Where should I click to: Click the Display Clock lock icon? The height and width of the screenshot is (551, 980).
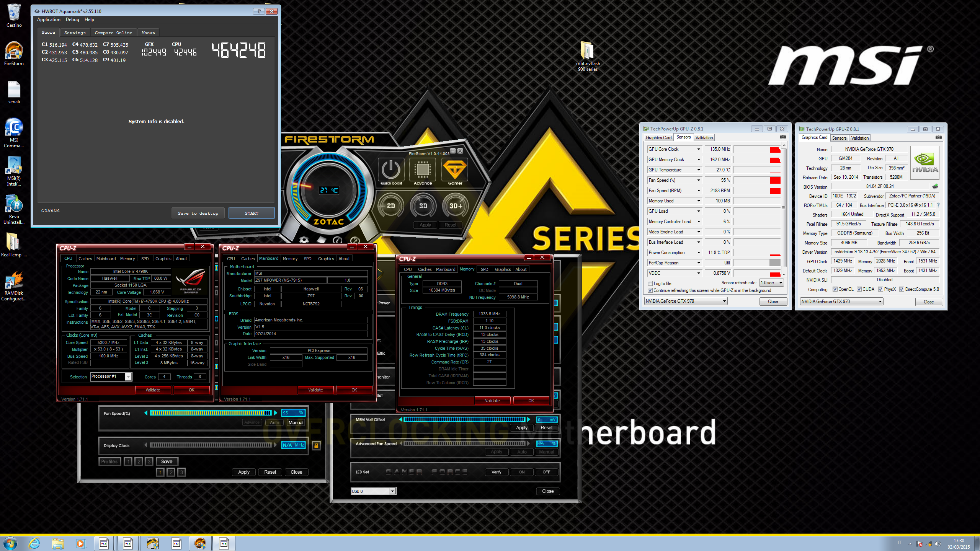coord(316,445)
